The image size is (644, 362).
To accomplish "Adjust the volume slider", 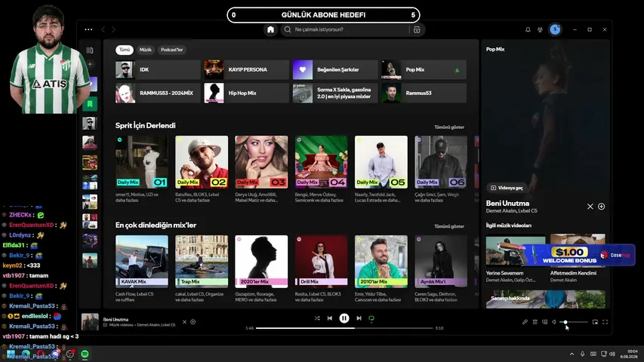I will pyautogui.click(x=574, y=322).
